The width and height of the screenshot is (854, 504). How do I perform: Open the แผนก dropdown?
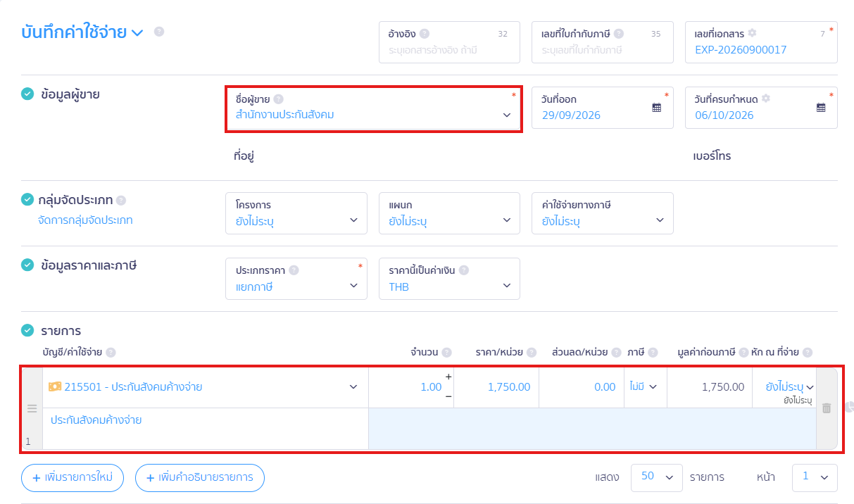[449, 213]
